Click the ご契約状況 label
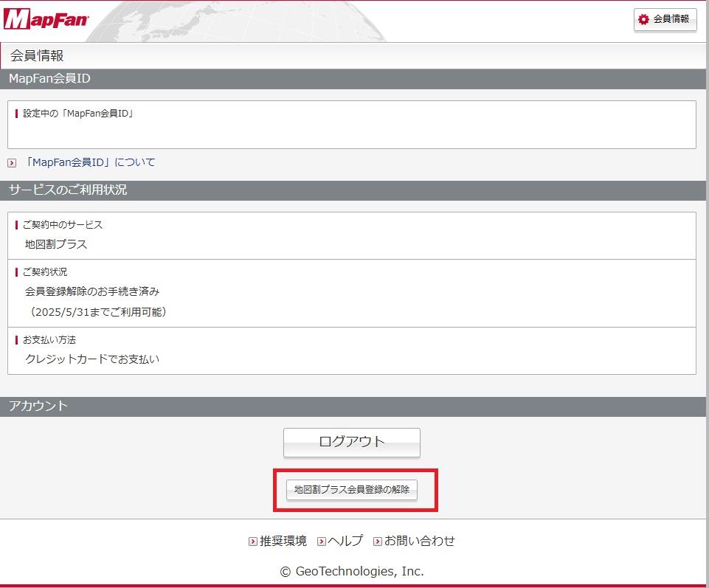Image resolution: width=709 pixels, height=588 pixels. click(x=45, y=271)
